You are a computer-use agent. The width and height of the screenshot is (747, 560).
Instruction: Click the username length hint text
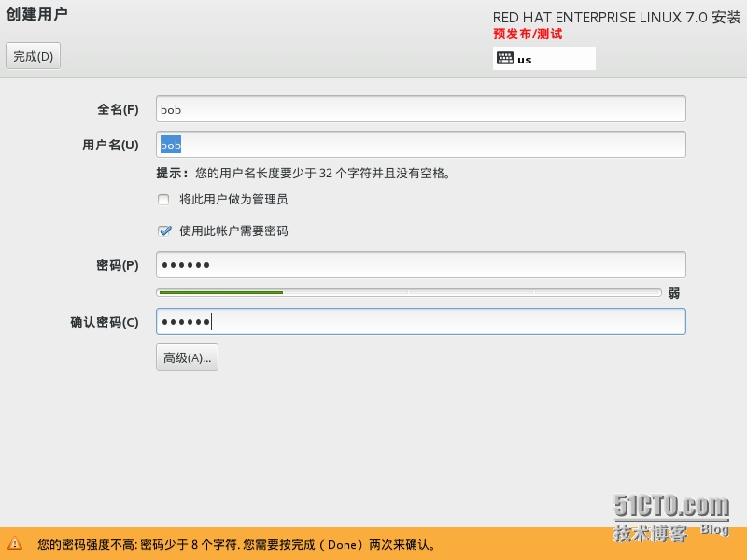click(303, 173)
